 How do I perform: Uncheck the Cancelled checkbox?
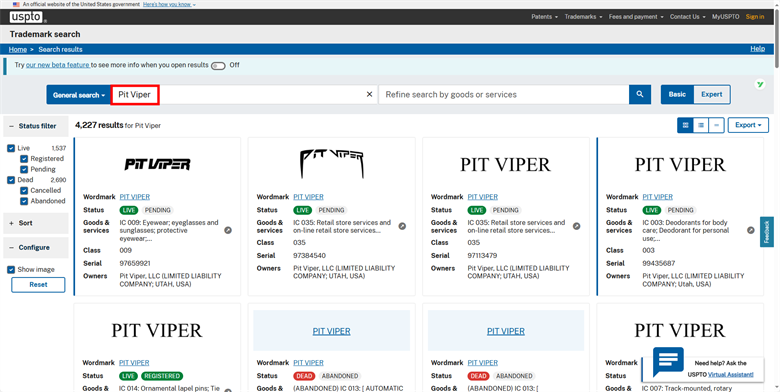24,191
